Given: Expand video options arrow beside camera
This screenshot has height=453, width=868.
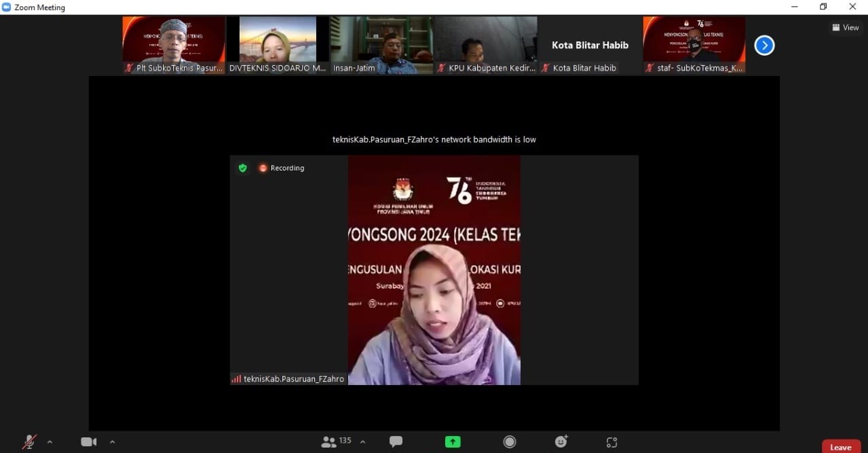Looking at the screenshot, I should (112, 442).
